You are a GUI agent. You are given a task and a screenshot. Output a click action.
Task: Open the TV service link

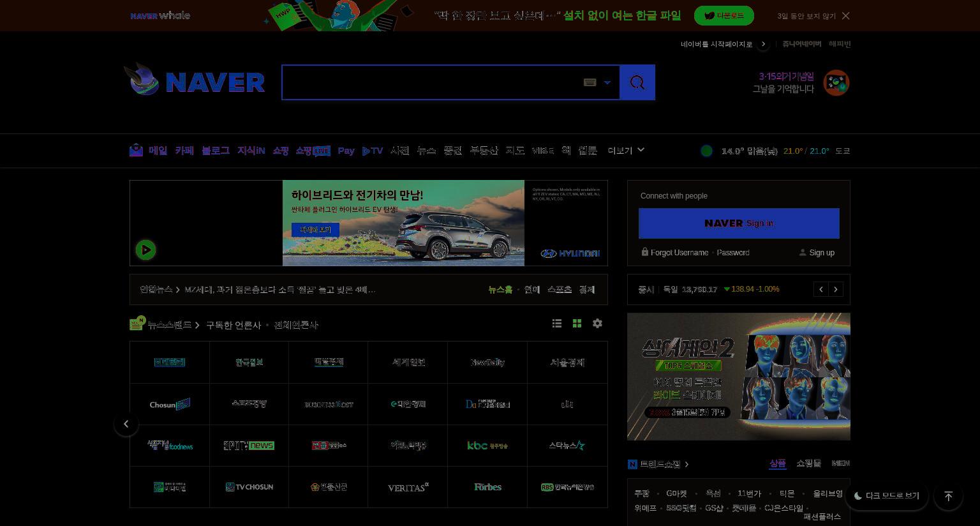click(x=373, y=151)
